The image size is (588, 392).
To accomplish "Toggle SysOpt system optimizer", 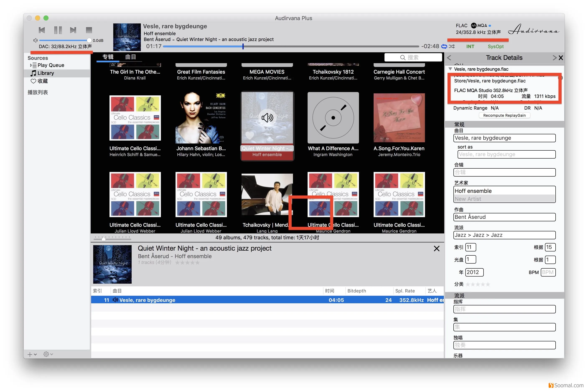I will [x=496, y=46].
